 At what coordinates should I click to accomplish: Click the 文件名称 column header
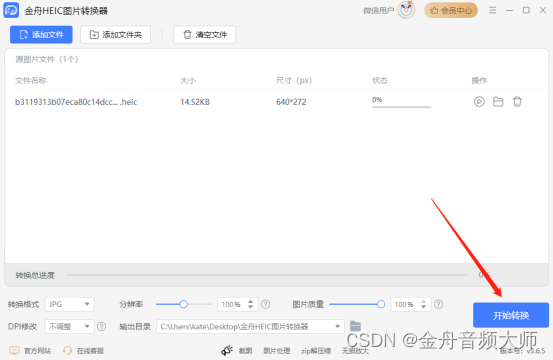point(31,80)
